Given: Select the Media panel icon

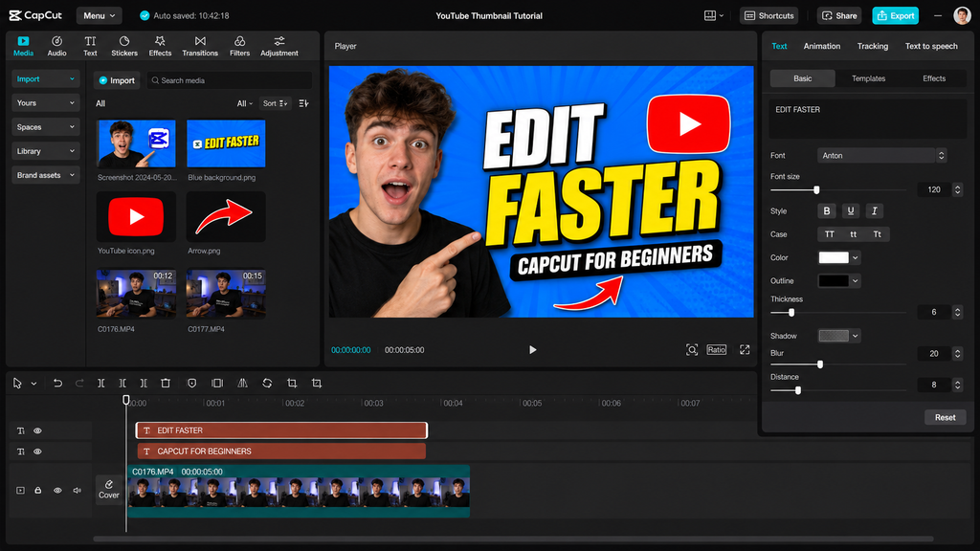Looking at the screenshot, I should pos(23,41).
